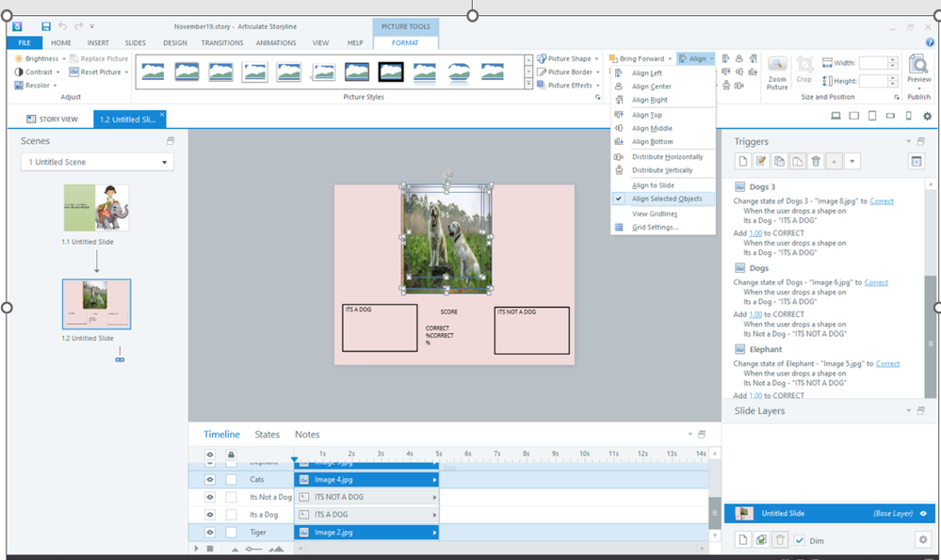
Task: Click the Save icon in title bar
Action: [x=46, y=26]
